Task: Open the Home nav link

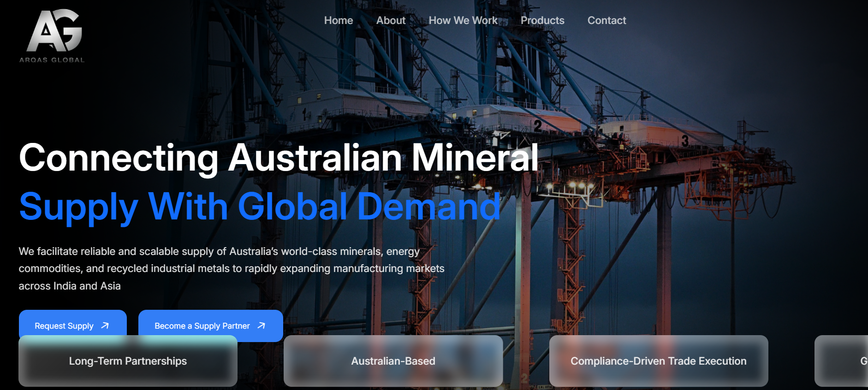Action: (x=339, y=20)
